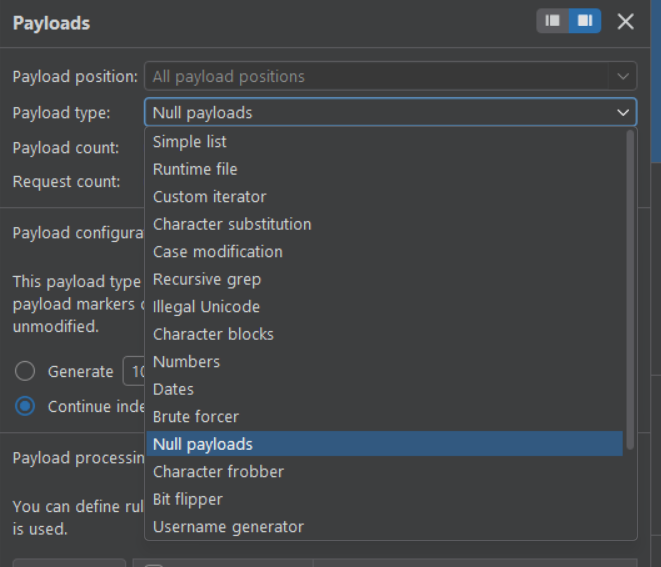
Task: Choose Simple list payload type
Action: (x=384, y=142)
